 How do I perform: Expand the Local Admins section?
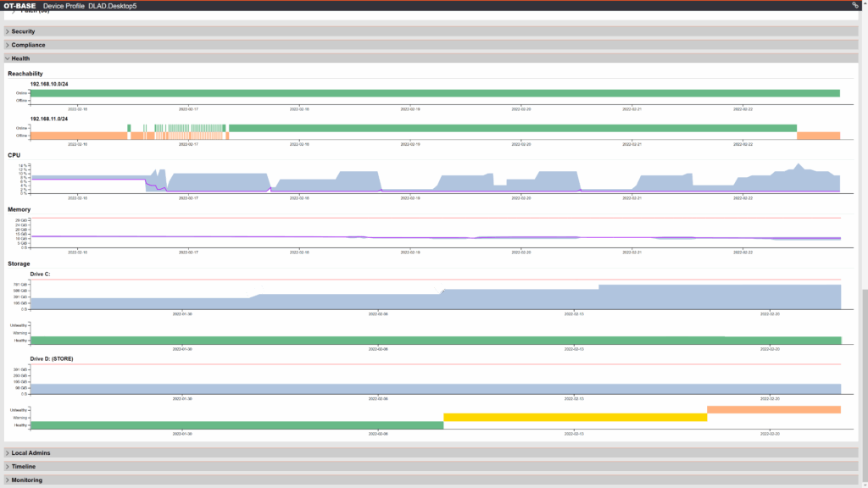[31, 453]
